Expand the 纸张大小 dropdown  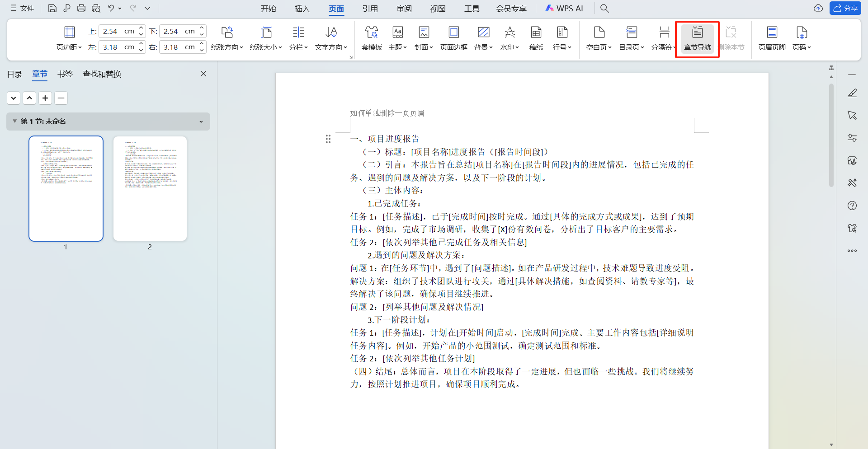[x=266, y=47]
